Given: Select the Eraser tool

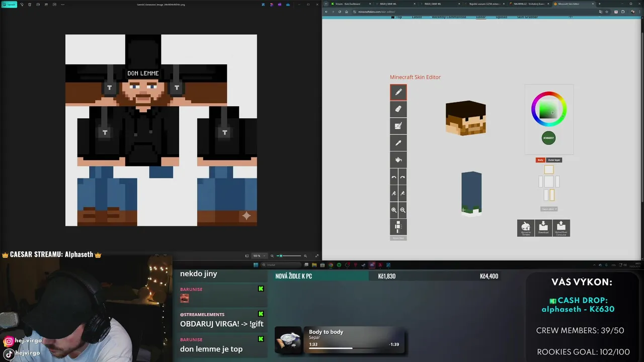Looking at the screenshot, I should click(398, 109).
